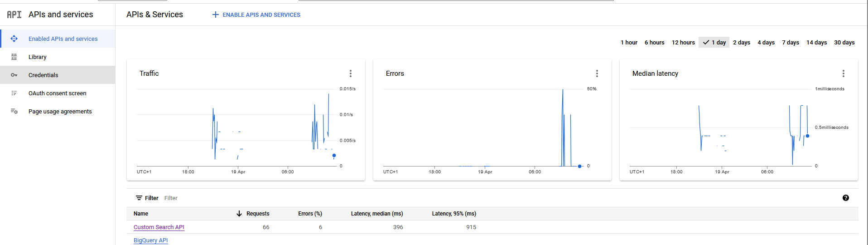Viewport: 868px width, 245px height.
Task: Click the Median latency chart title
Action: [655, 73]
